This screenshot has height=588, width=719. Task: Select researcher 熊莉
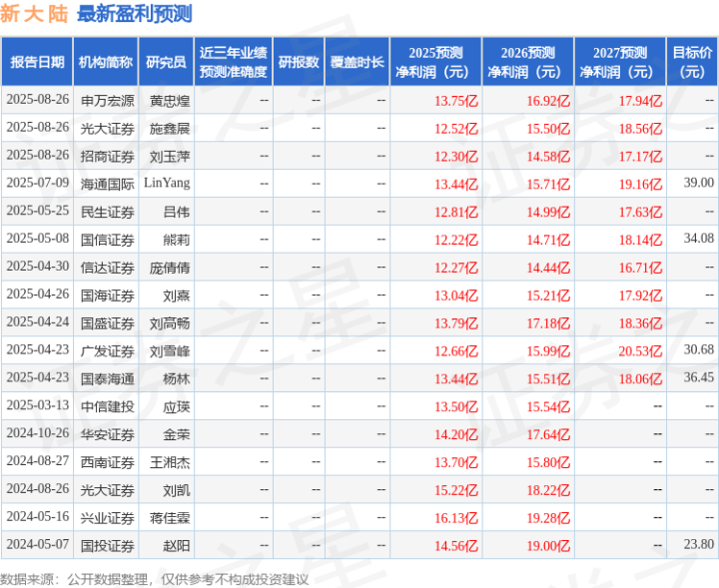point(176,241)
